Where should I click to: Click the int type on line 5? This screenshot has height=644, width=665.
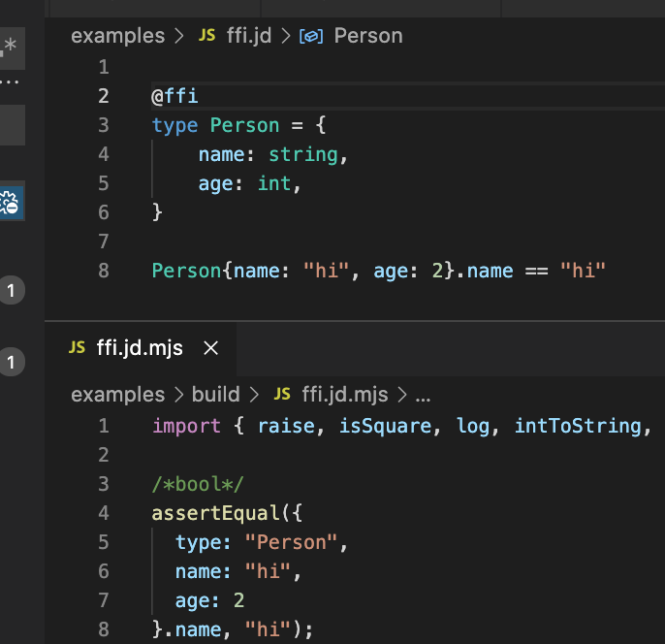(x=274, y=183)
